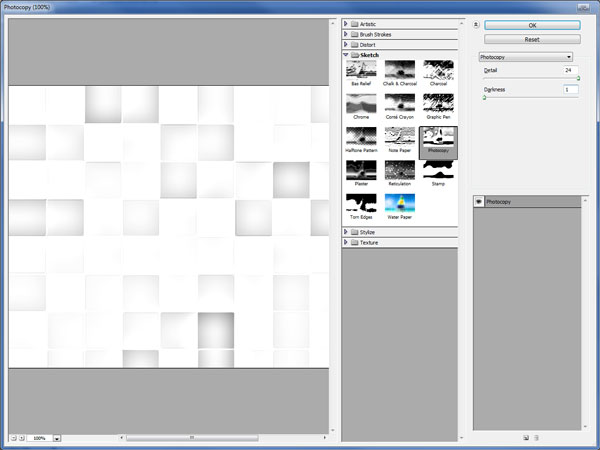Pick the Halftone Pattern filter
Image resolution: width=600 pixels, height=450 pixels.
(361, 138)
